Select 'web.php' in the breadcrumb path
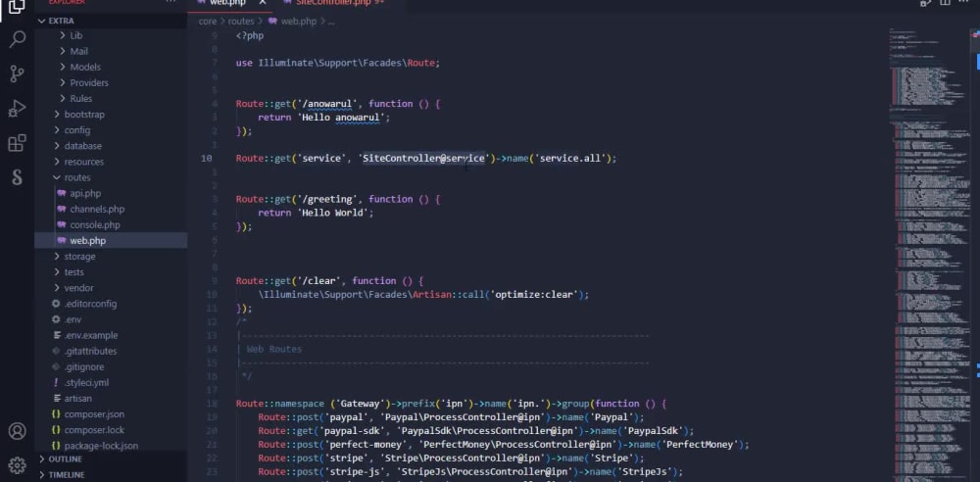Viewport: 980px width, 482px height. coord(299,22)
